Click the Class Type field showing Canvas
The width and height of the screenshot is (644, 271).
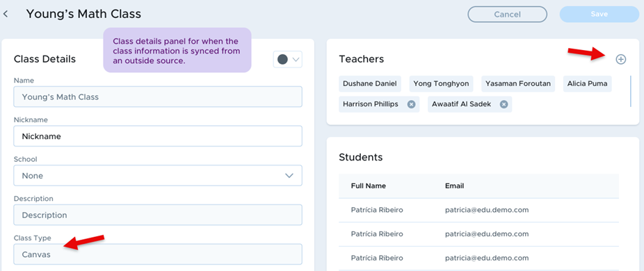point(158,254)
